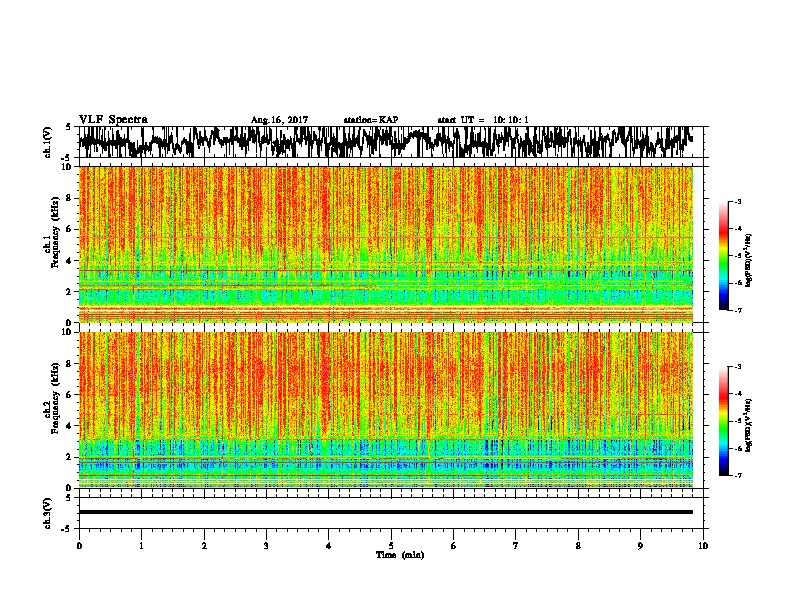Click the 6 kHz tick label on ch.1 spectrogram
Screen dimensions: 792x612
click(70, 229)
